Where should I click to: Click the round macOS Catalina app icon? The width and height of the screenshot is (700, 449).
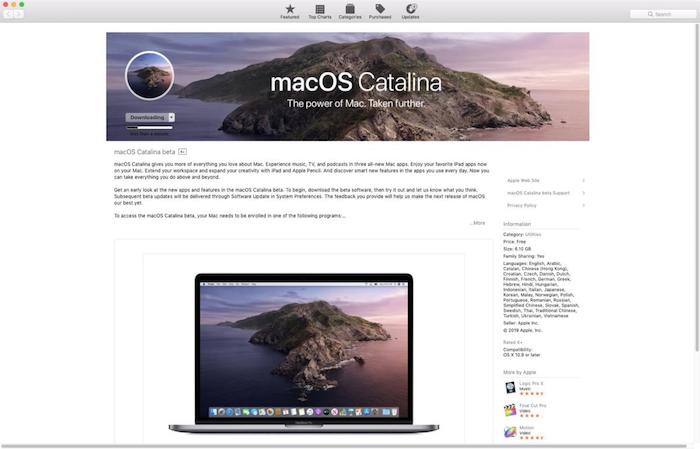coord(150,76)
